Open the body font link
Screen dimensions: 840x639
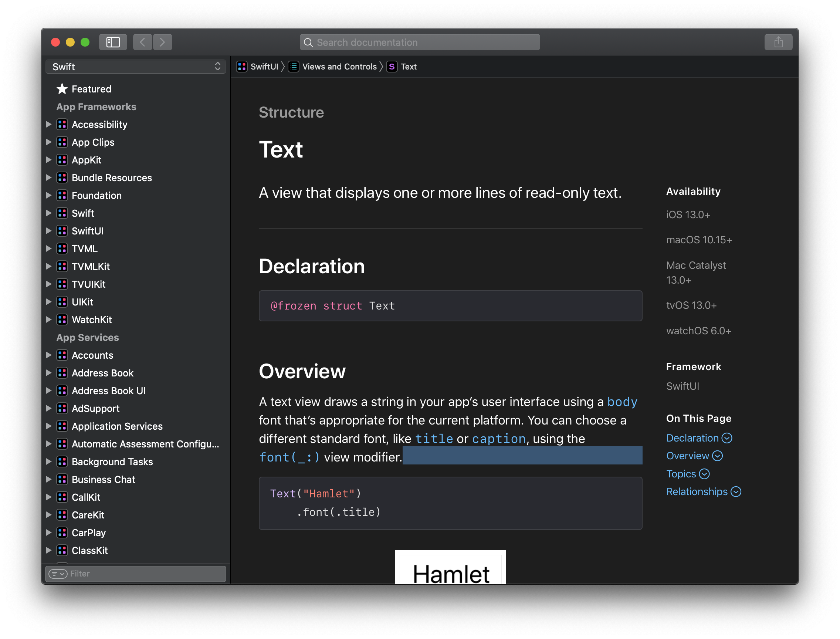point(622,402)
